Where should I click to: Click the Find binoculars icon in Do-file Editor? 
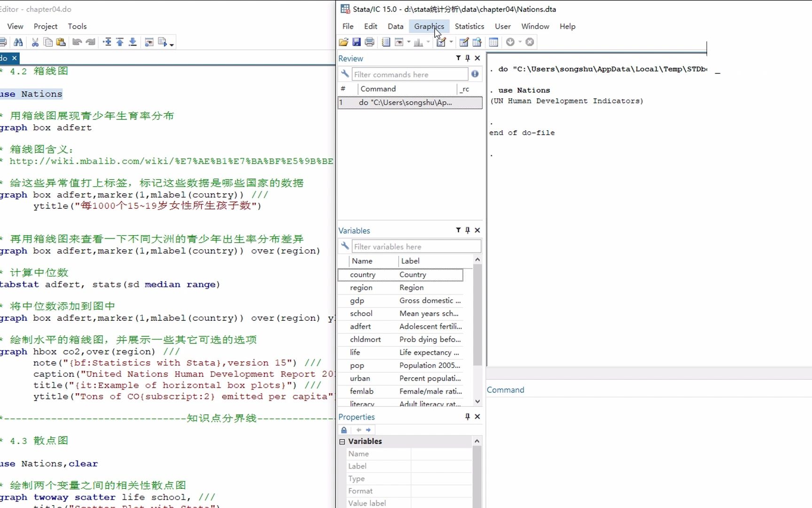(x=18, y=42)
